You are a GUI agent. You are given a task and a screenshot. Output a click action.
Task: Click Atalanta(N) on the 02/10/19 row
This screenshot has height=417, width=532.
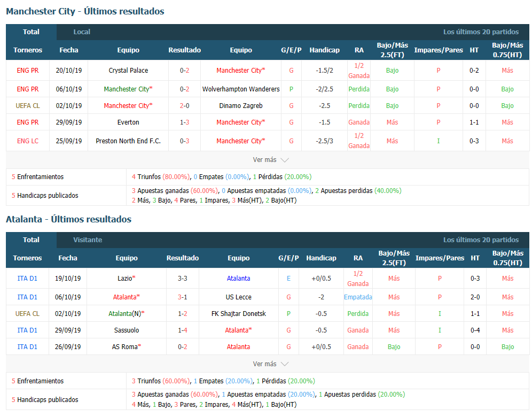click(127, 313)
